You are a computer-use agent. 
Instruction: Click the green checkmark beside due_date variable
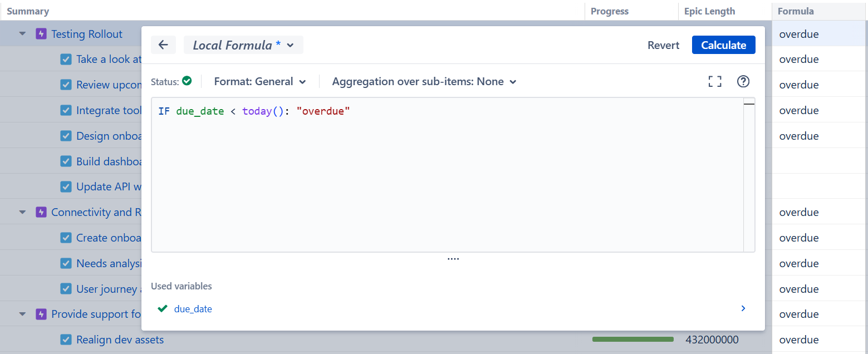pyautogui.click(x=162, y=308)
